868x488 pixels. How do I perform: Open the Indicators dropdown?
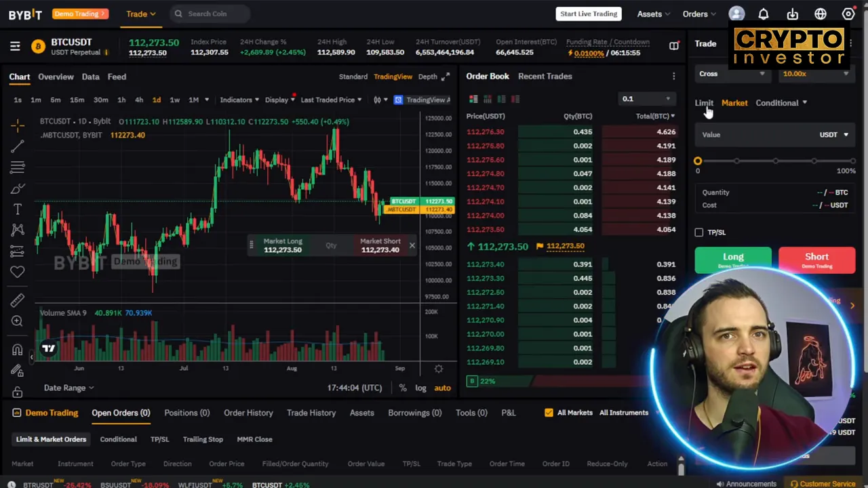239,100
